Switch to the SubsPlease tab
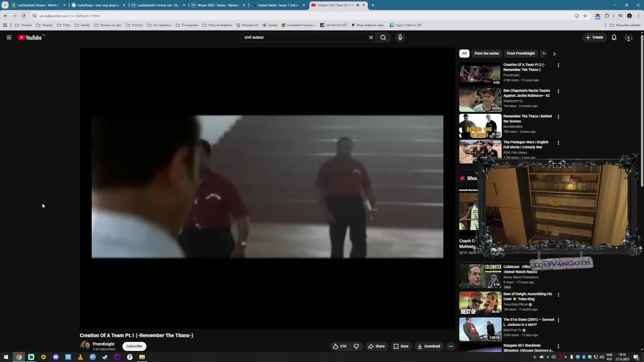644x362 pixels. coord(98,5)
